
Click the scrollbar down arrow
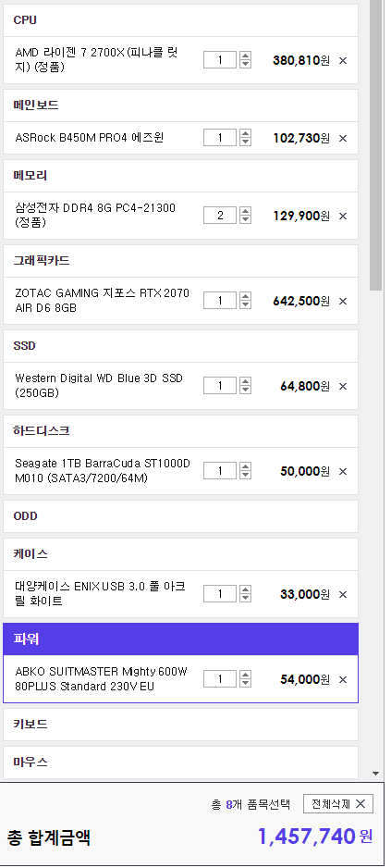click(376, 774)
